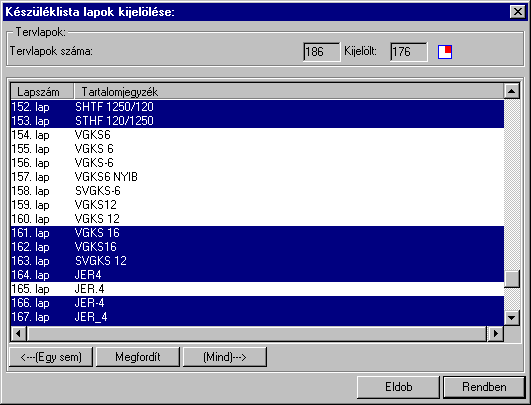The width and height of the screenshot is (531, 405).
Task: Select row 154. lap VGKS6
Action: point(257,135)
